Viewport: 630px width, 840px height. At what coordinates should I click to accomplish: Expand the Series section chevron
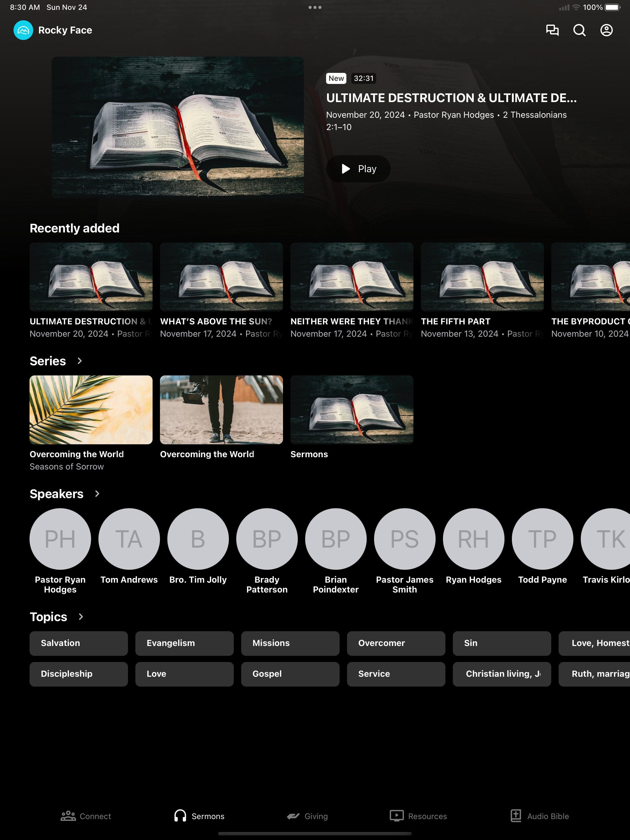(79, 361)
